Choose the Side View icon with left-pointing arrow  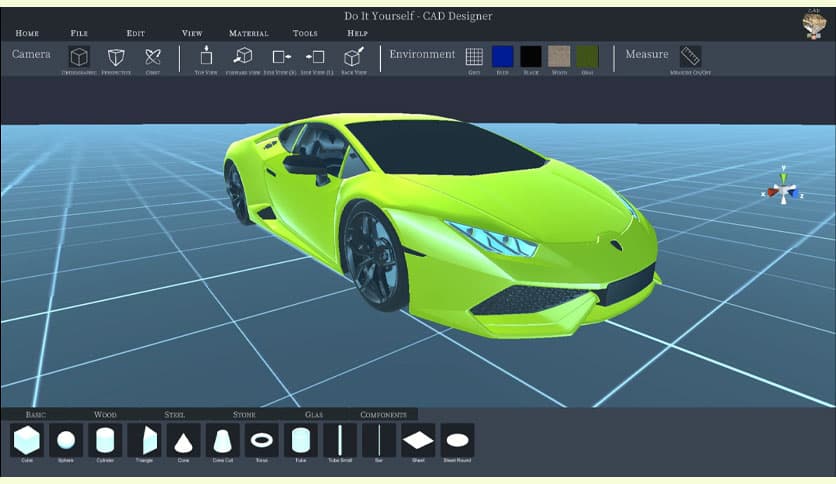316,57
